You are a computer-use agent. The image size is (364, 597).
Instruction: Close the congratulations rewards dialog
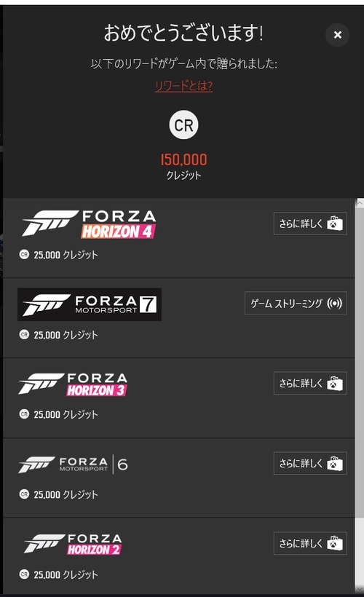pyautogui.click(x=337, y=35)
